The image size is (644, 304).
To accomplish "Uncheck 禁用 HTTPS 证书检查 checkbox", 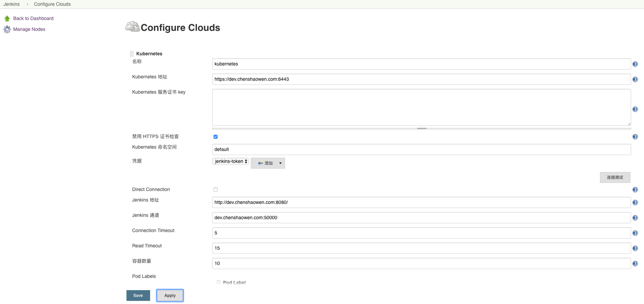I will point(216,137).
